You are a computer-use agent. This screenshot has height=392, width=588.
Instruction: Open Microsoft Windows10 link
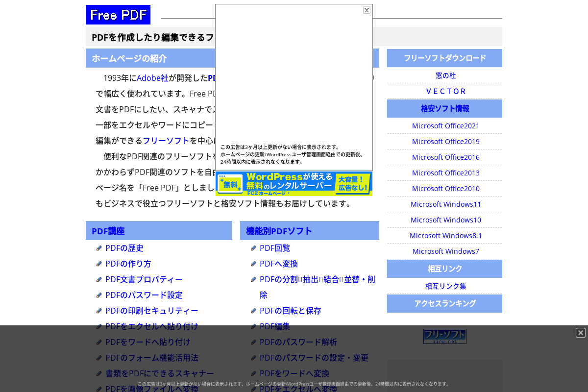445,220
